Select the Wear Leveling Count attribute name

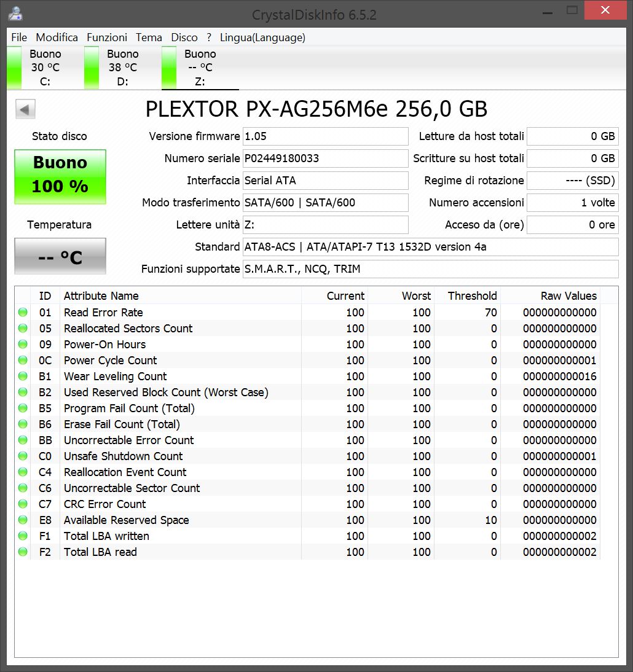[x=115, y=377]
